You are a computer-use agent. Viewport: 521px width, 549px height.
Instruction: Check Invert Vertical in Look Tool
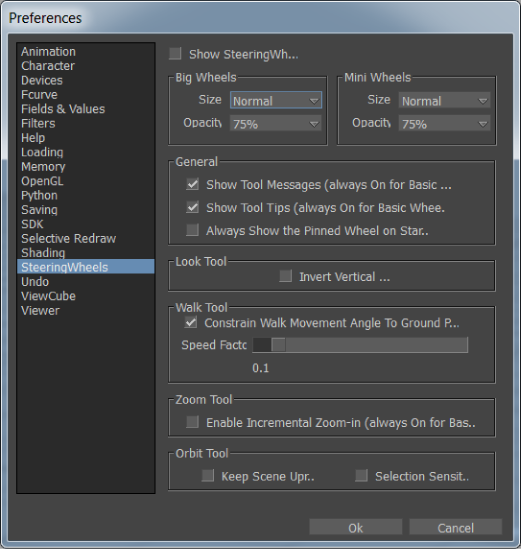(x=286, y=276)
